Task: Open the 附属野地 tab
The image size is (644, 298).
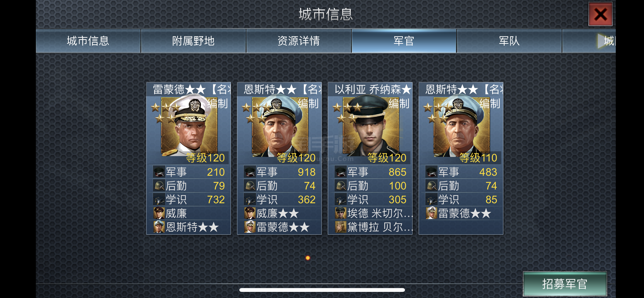Action: click(x=193, y=41)
